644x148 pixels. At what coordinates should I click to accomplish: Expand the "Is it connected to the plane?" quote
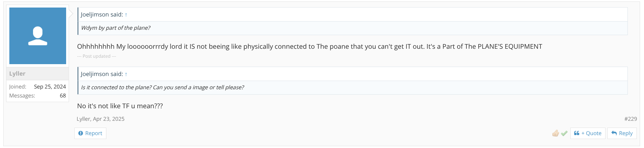(162, 87)
